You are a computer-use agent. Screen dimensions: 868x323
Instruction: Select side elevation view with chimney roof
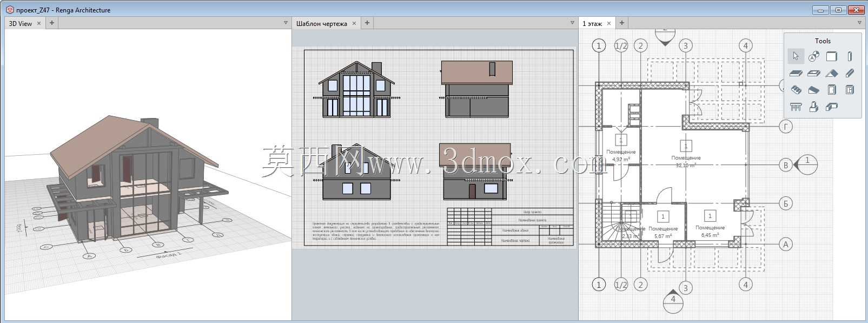[477, 89]
